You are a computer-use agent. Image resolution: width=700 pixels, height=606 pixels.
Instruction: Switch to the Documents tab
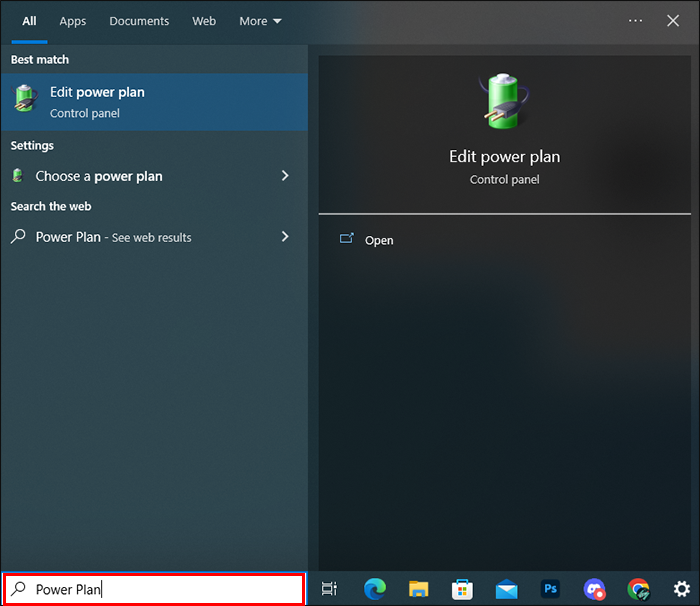point(139,21)
